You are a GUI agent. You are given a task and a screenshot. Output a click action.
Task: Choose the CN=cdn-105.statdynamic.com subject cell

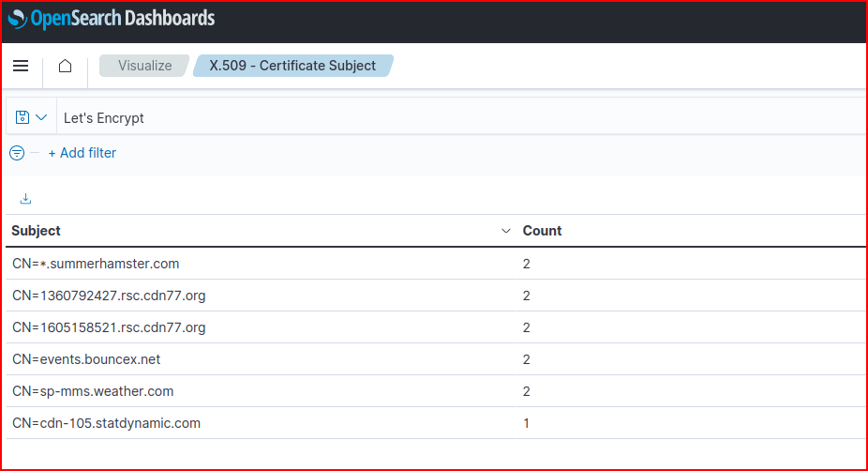click(x=106, y=423)
